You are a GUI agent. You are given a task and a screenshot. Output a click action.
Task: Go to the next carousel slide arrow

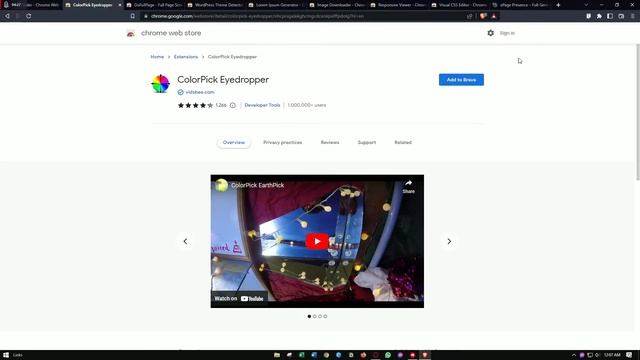coord(449,242)
